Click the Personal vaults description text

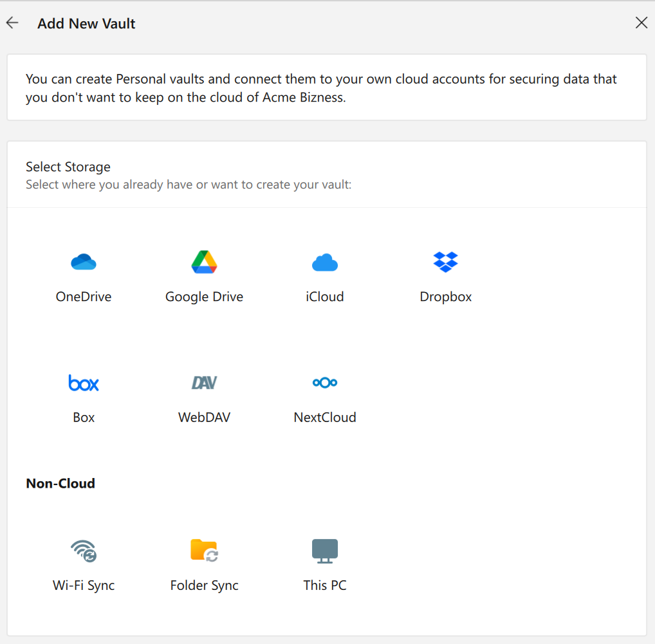(321, 88)
